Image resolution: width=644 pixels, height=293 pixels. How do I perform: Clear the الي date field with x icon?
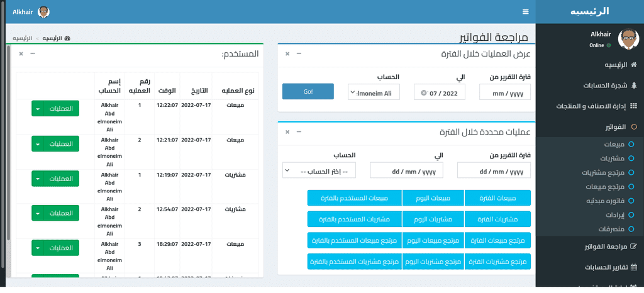pyautogui.click(x=423, y=93)
